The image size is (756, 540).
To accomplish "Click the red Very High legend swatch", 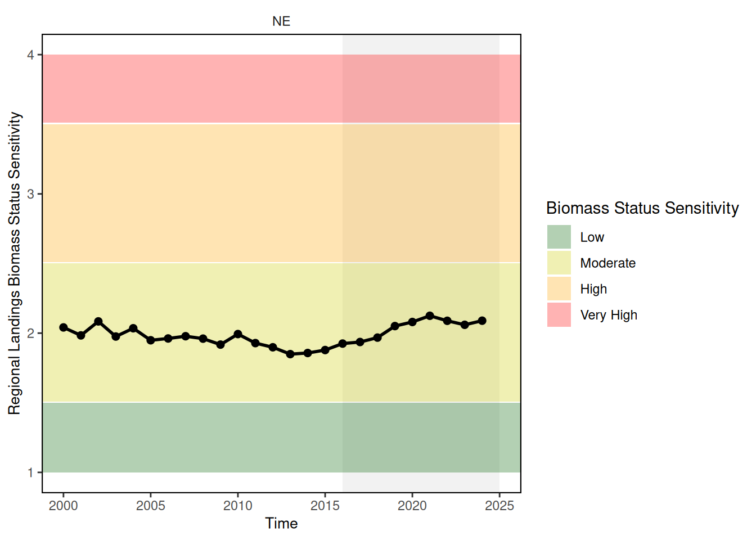I will coord(559,314).
